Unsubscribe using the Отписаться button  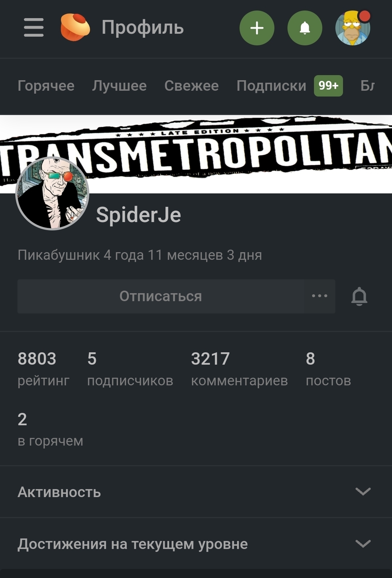161,296
